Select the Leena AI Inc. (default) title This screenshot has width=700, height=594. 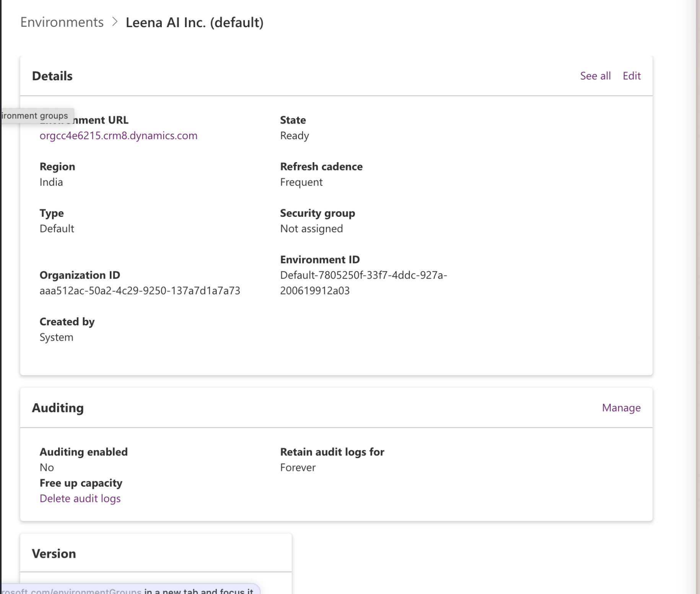(x=195, y=22)
